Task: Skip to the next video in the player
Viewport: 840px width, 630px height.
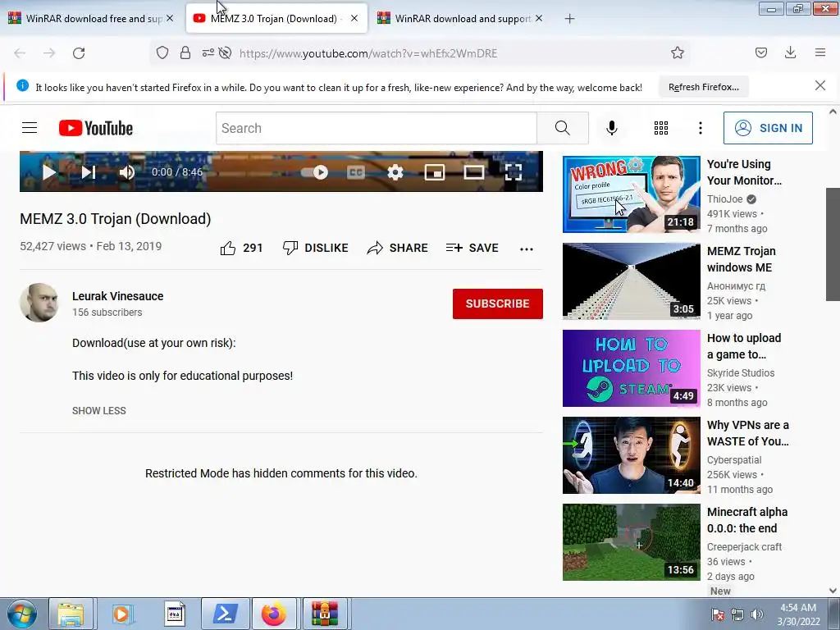Action: tap(89, 172)
